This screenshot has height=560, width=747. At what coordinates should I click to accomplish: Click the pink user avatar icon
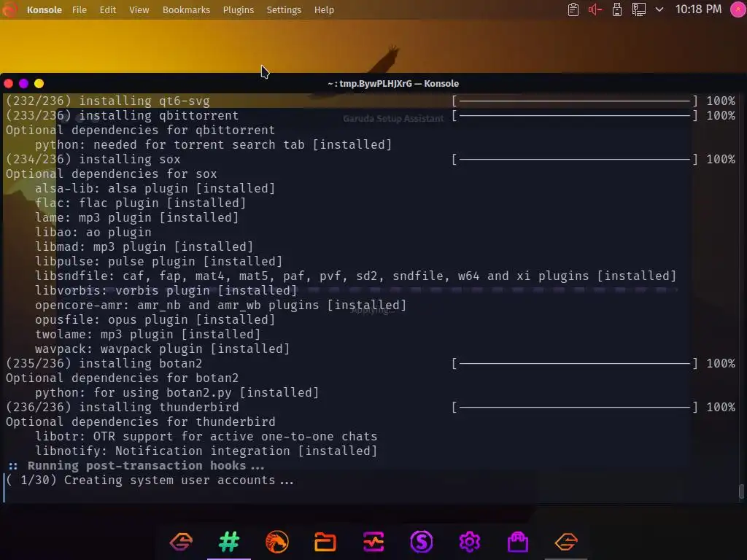[x=738, y=9]
